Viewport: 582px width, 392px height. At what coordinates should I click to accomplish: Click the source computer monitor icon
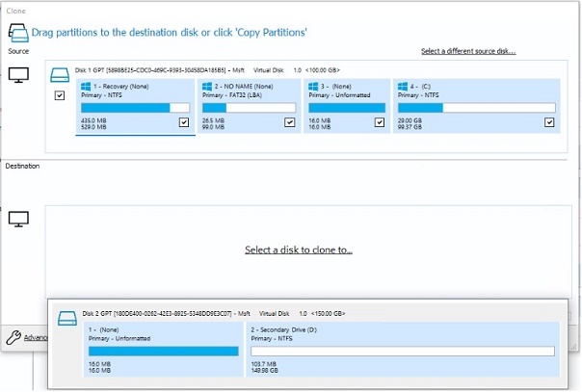click(x=17, y=74)
